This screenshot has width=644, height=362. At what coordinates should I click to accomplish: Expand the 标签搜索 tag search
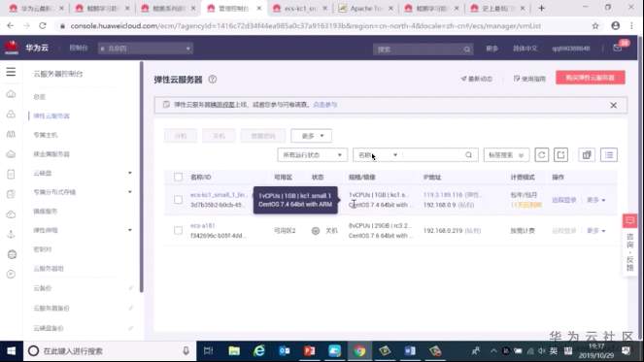click(506, 155)
